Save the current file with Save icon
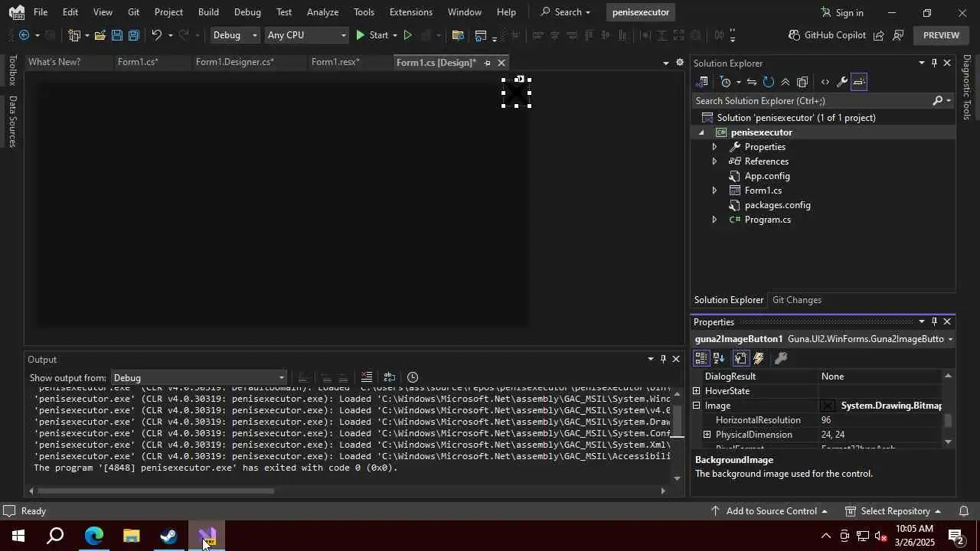 tap(117, 35)
